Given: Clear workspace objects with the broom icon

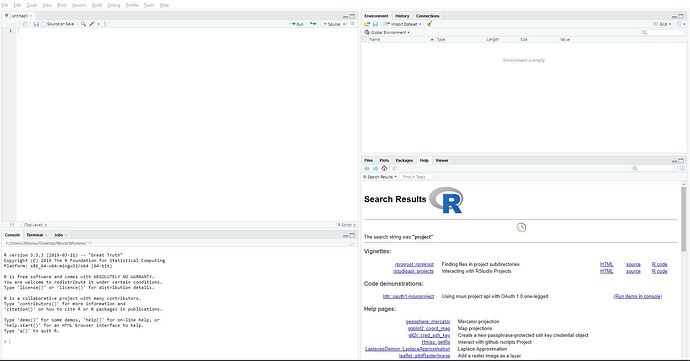Looking at the screenshot, I should (x=429, y=24).
